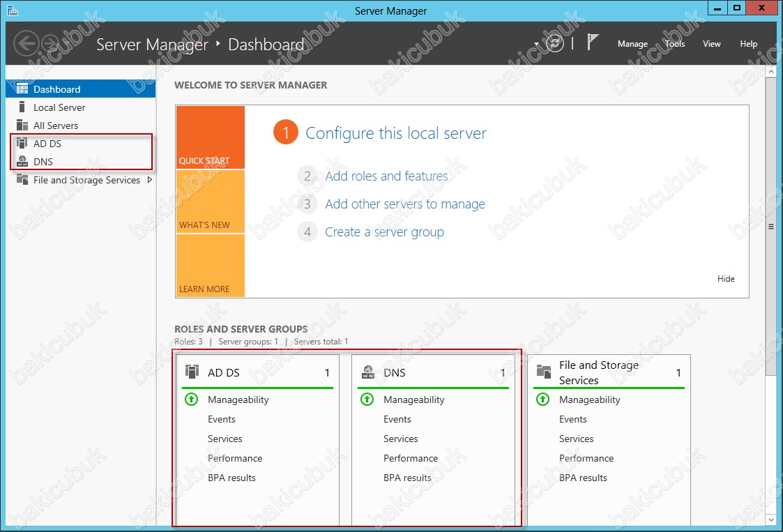
Task: Click File and Storage Manageability status icon
Action: coord(543,399)
